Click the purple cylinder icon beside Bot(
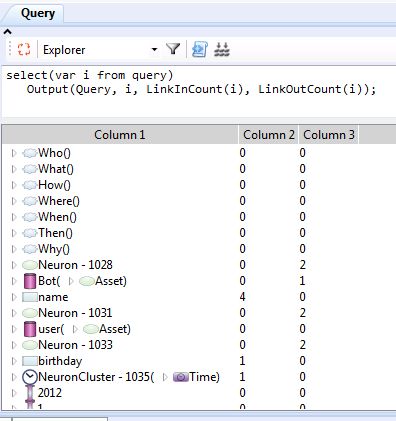396x421 pixels. point(30,281)
